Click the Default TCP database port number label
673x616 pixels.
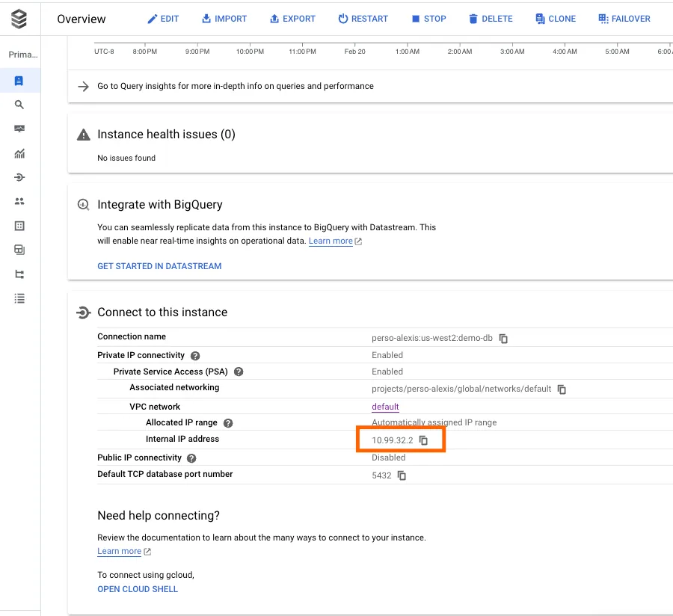point(165,474)
